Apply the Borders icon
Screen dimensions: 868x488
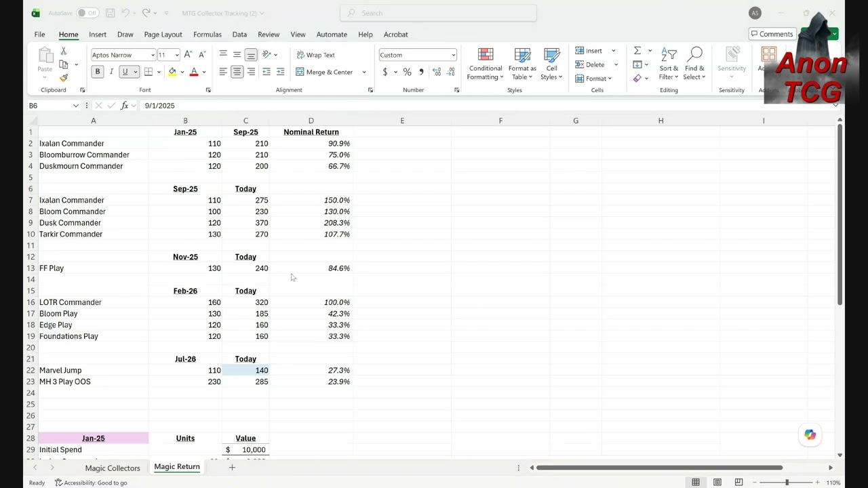(x=148, y=72)
